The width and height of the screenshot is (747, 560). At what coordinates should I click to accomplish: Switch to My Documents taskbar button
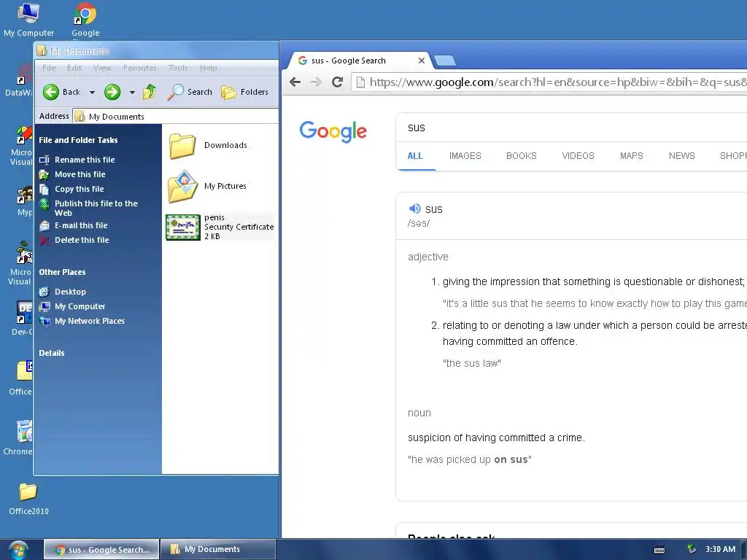tap(218, 550)
